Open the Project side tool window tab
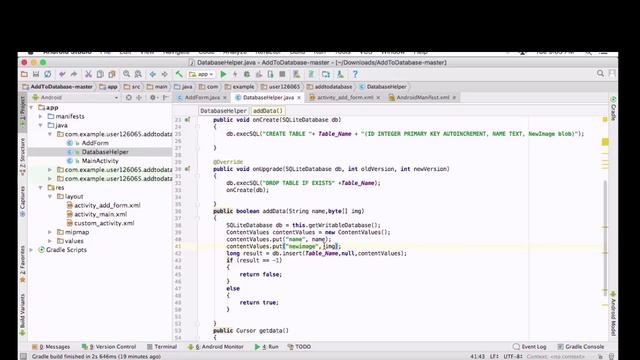This screenshot has height=360, width=640. [x=22, y=111]
